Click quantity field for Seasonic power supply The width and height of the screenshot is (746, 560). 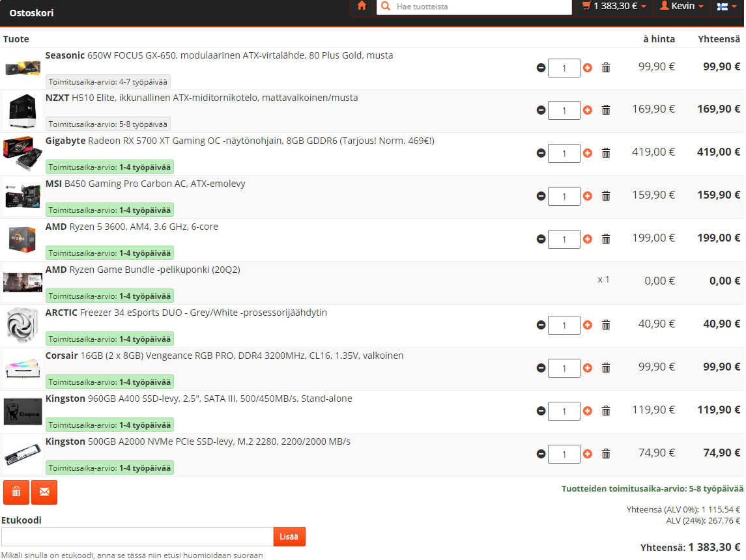[564, 68]
